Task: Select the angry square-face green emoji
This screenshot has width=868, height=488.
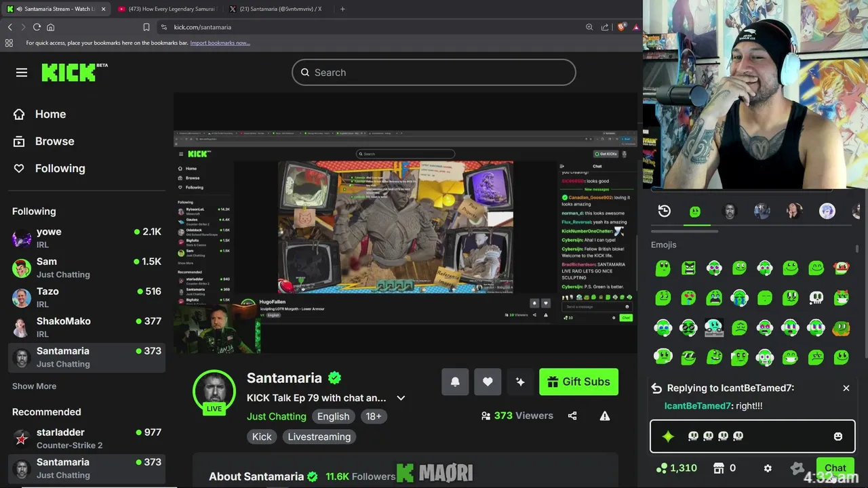Action: [x=688, y=268]
